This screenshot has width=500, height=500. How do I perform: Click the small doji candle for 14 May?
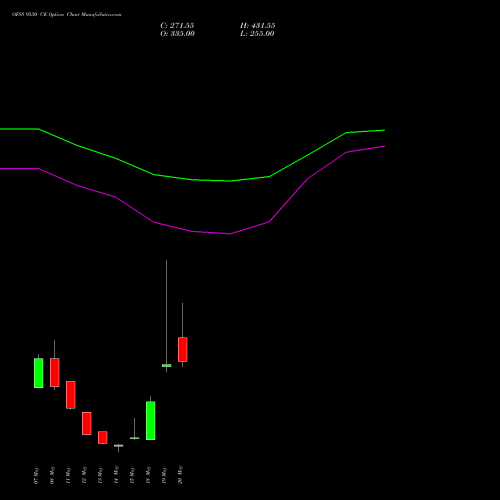(118, 446)
